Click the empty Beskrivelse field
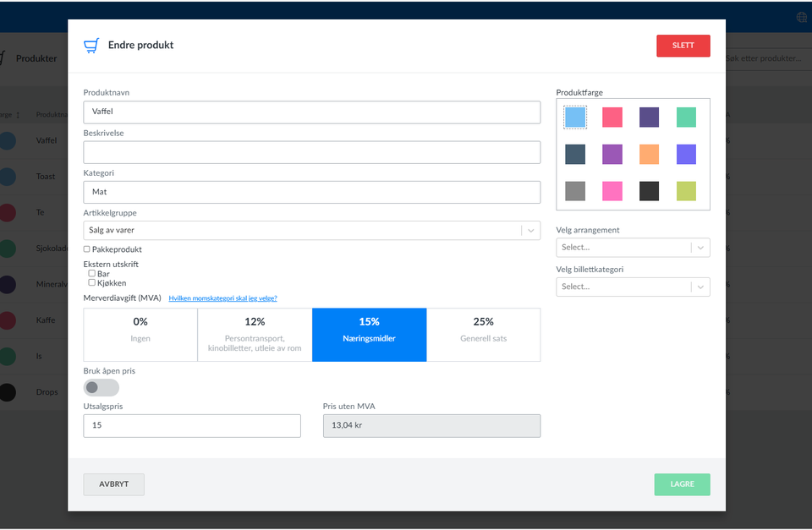This screenshot has height=530, width=812. pos(312,152)
